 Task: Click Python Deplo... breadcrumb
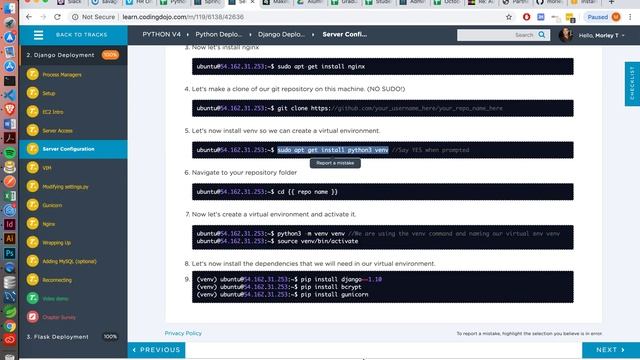(218, 35)
